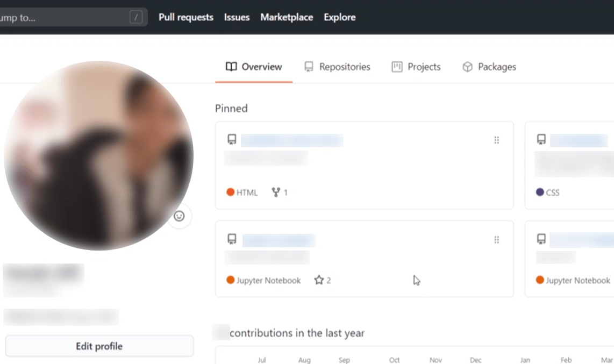Switch to the Repositories tab

pos(337,67)
